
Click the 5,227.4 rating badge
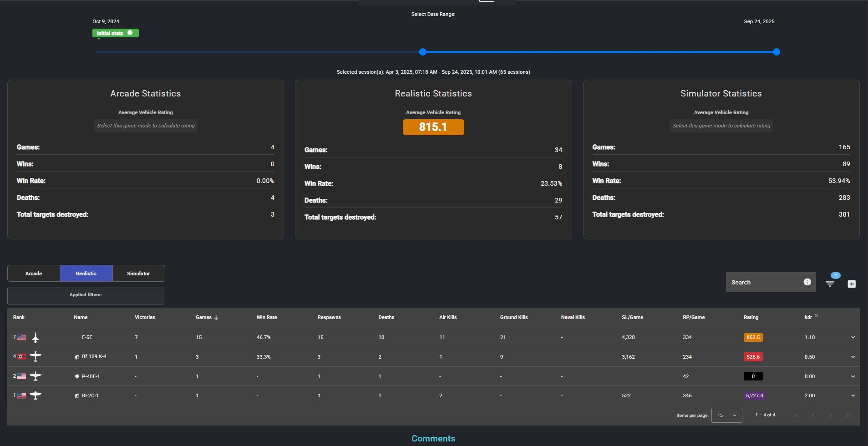tap(754, 395)
